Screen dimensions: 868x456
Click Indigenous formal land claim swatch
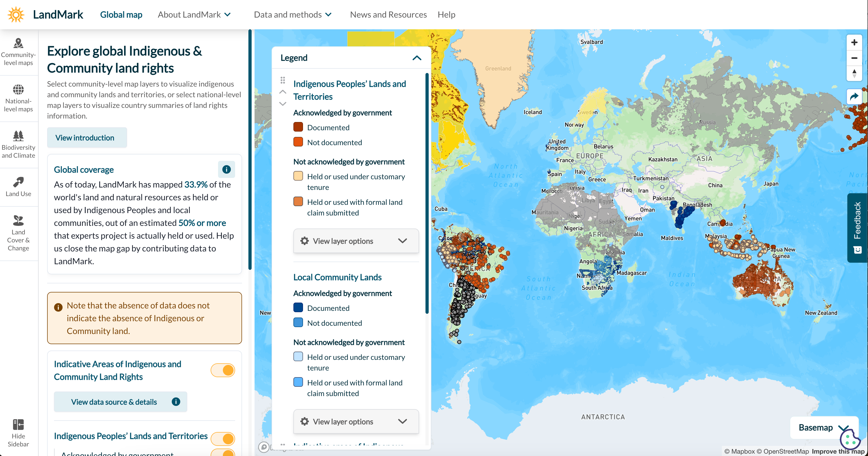[298, 202]
